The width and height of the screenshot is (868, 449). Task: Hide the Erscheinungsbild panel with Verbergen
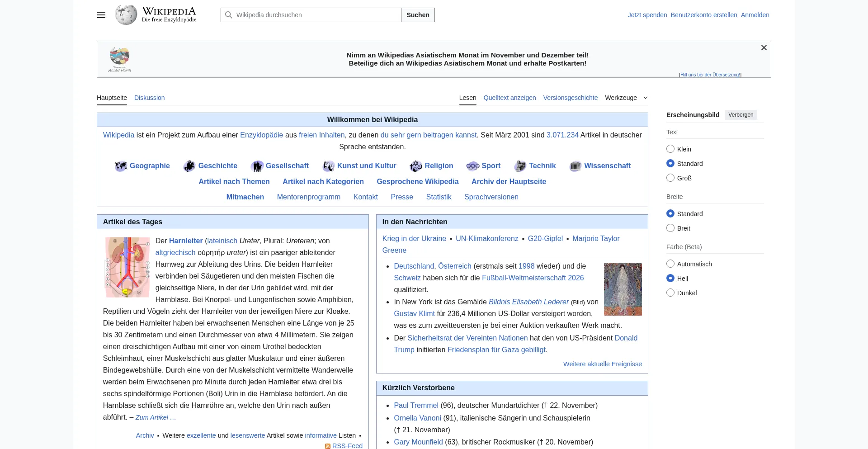741,115
